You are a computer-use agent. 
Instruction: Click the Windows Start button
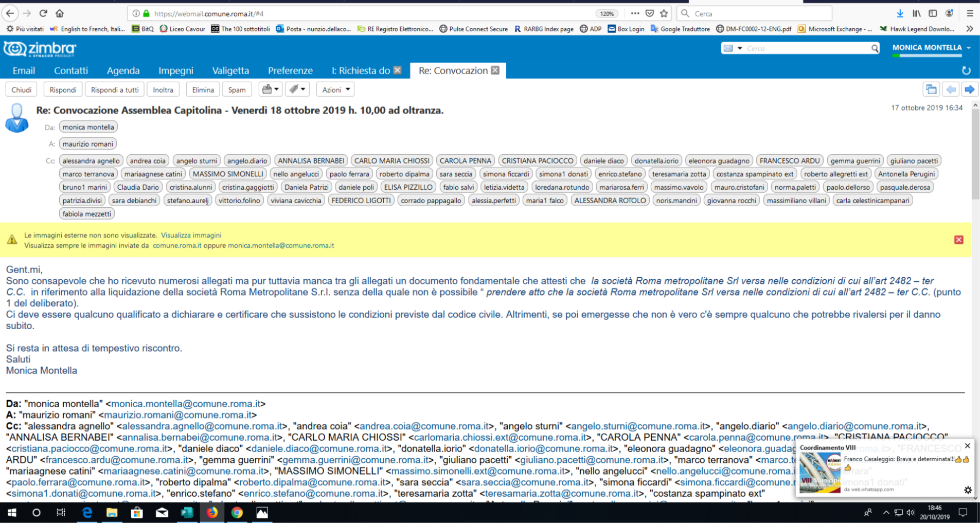coord(11,513)
